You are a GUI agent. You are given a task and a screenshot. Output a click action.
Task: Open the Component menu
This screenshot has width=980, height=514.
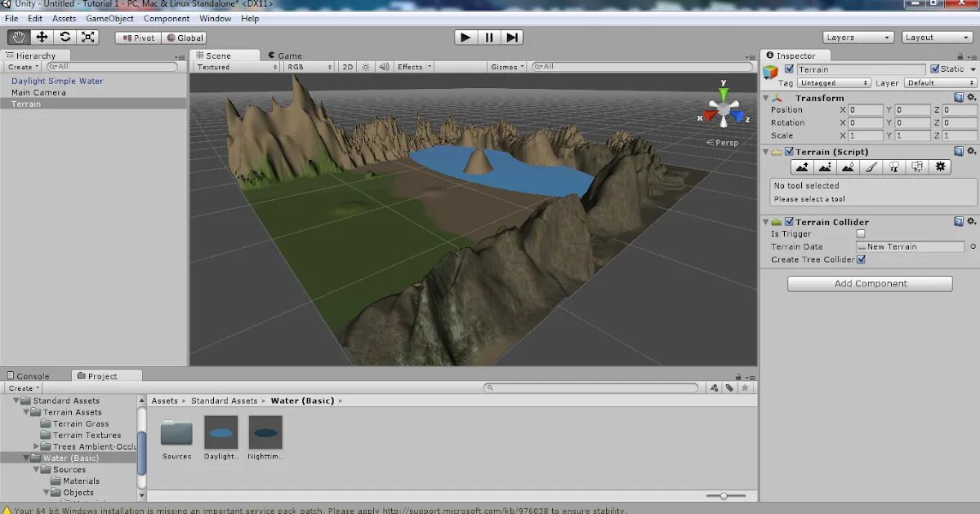coord(167,18)
